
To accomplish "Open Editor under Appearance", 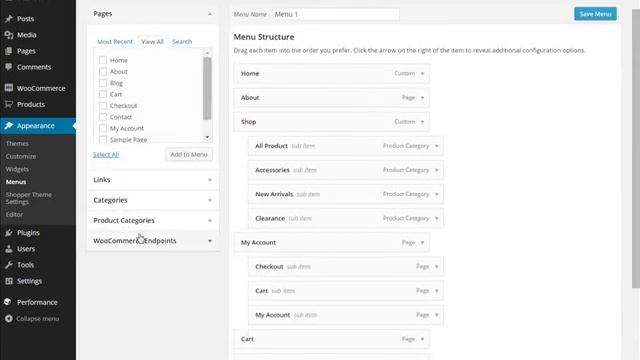I will (x=14, y=214).
